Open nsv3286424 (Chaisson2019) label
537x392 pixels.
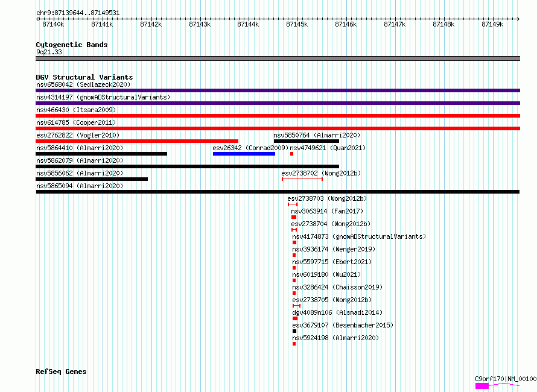click(337, 287)
